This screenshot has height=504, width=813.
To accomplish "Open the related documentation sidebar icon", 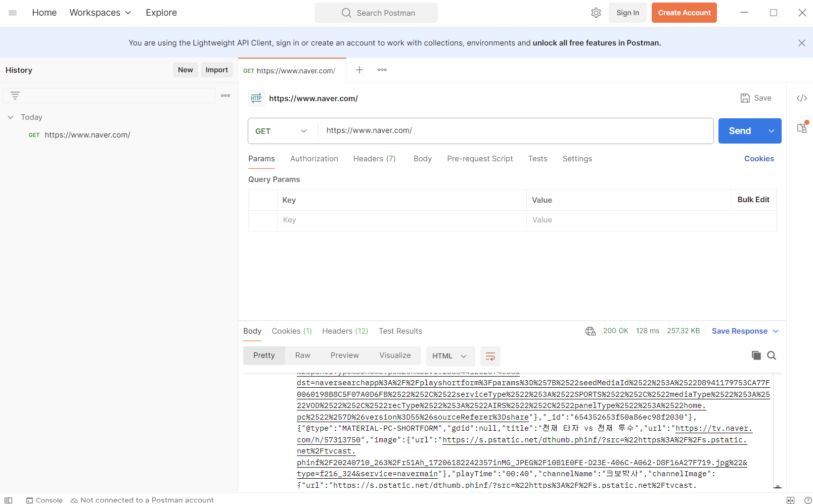I will coord(802,127).
